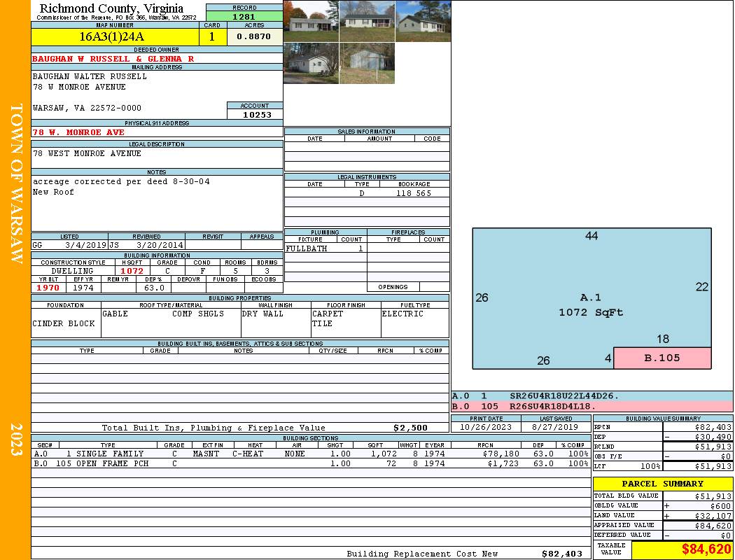Select the note 'acreage corrected per deed 8-30-04'

pyautogui.click(x=121, y=181)
